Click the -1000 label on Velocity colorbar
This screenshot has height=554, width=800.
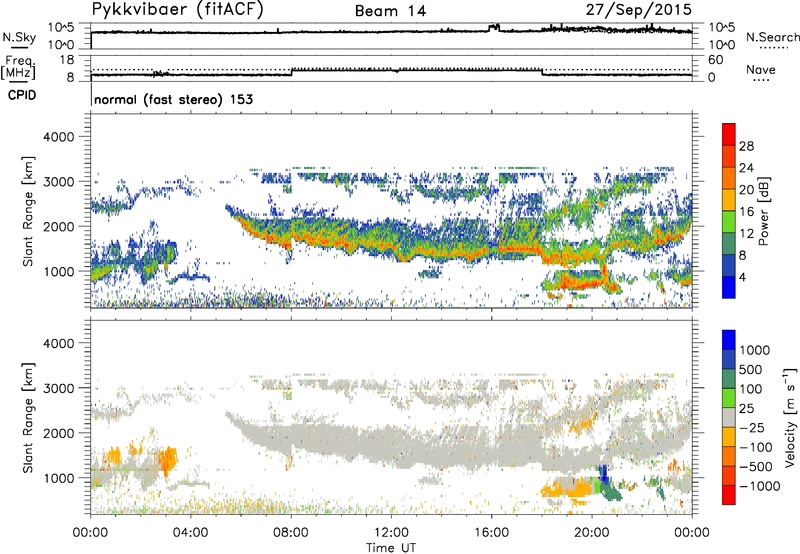[760, 486]
